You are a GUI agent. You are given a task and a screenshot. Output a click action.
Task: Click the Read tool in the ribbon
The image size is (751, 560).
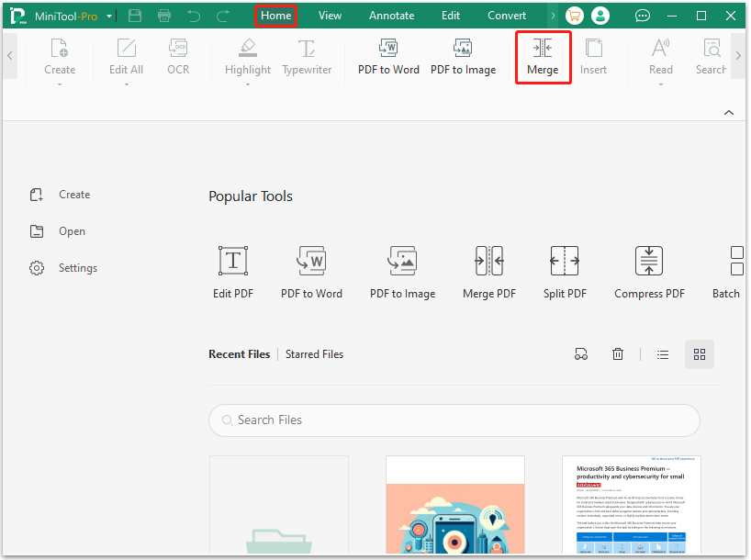click(661, 57)
